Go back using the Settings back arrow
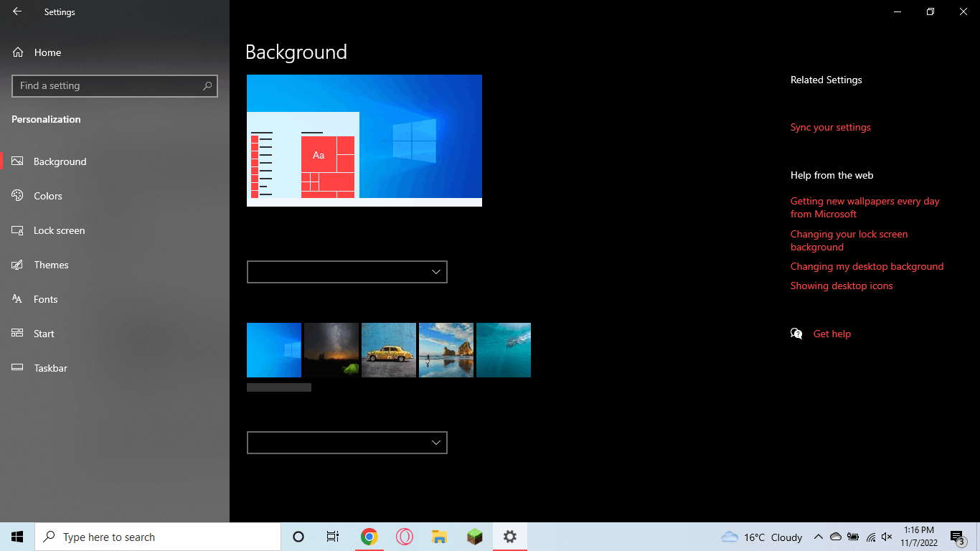 point(17,11)
